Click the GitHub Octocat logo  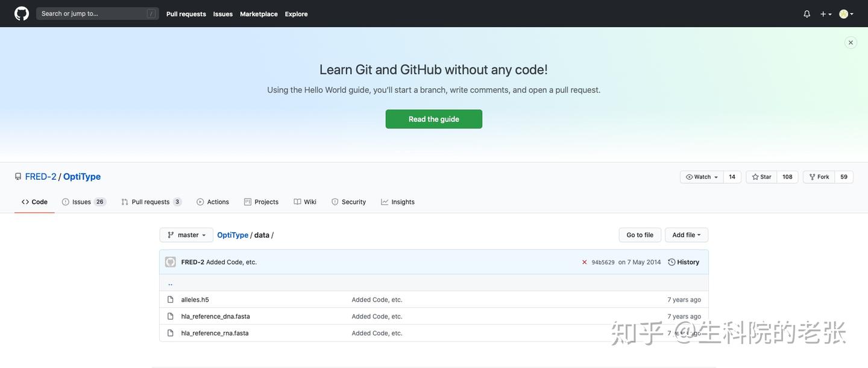[x=22, y=13]
